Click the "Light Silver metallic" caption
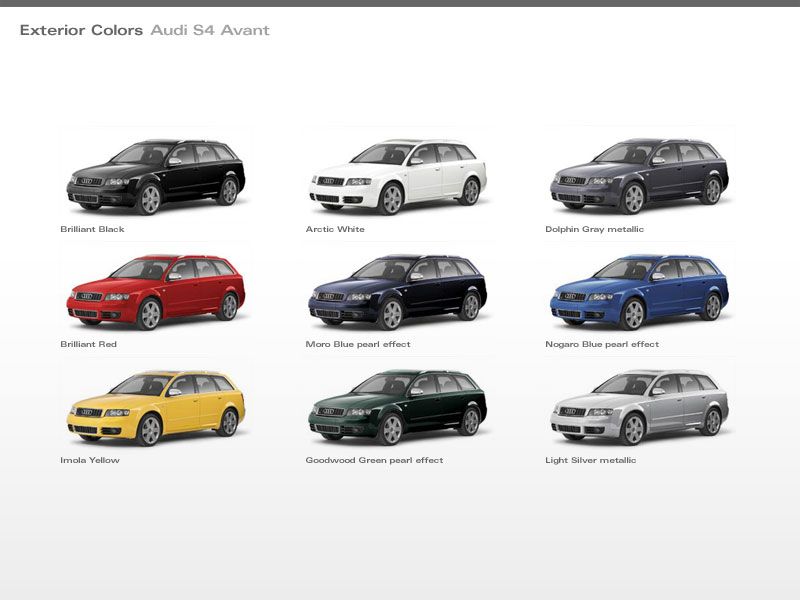 coord(590,460)
